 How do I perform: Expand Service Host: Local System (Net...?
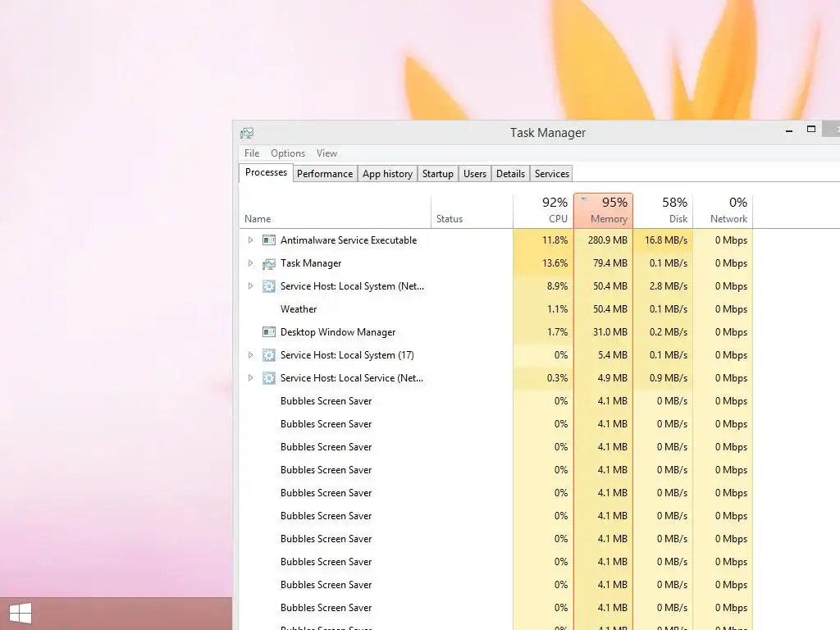(x=250, y=286)
